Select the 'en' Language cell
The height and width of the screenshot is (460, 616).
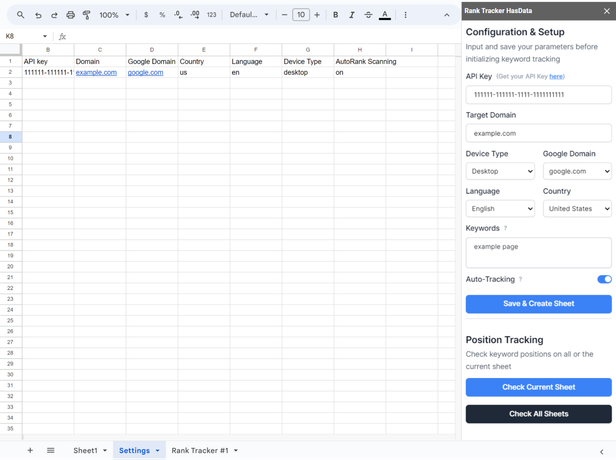click(x=256, y=73)
